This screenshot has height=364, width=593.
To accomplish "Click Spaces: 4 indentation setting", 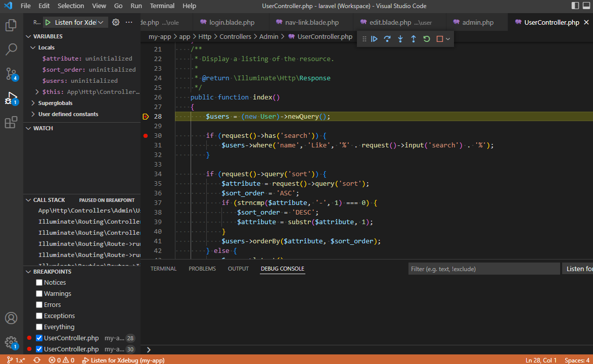I will pyautogui.click(x=577, y=360).
